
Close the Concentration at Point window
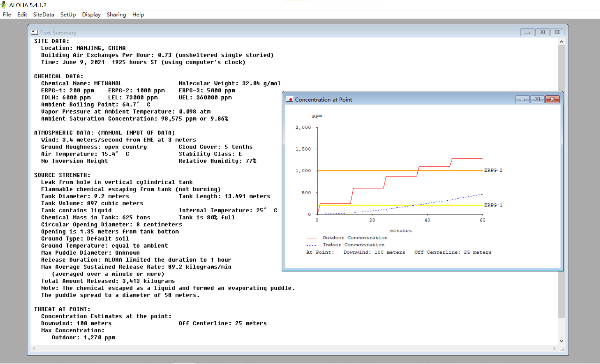coord(552,99)
